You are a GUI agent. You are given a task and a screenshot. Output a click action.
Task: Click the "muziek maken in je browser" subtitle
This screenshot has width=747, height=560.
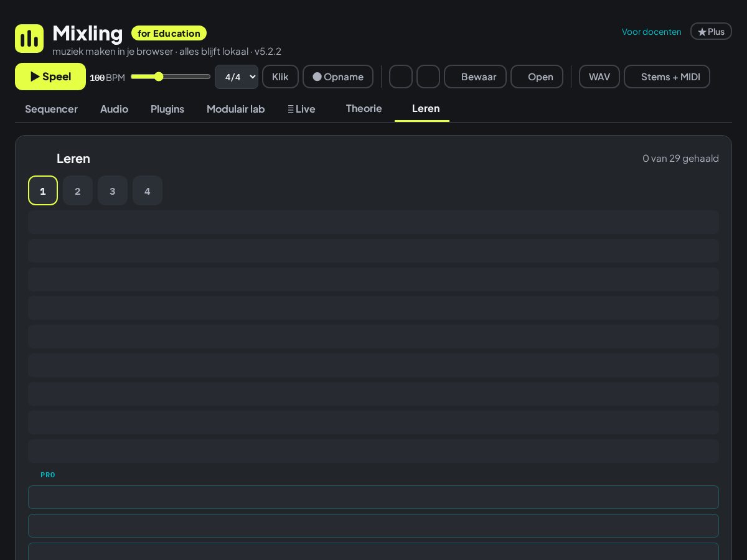[113, 51]
